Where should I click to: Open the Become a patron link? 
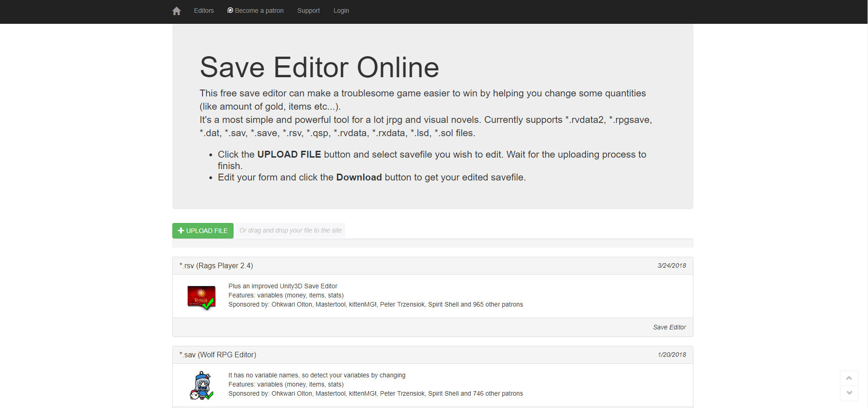[256, 11]
